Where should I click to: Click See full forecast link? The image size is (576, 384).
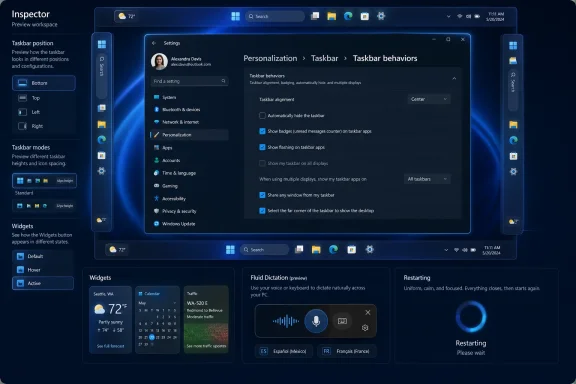[111, 346]
